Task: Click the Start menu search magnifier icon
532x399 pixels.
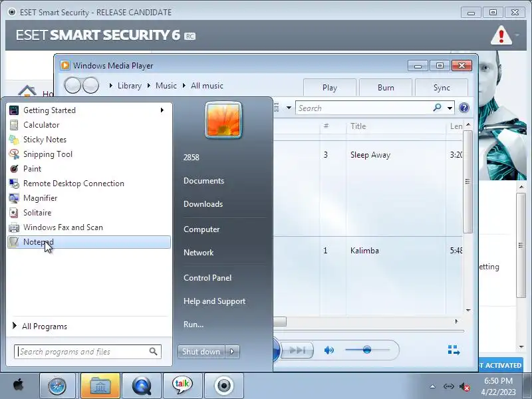Action: pyautogui.click(x=154, y=352)
